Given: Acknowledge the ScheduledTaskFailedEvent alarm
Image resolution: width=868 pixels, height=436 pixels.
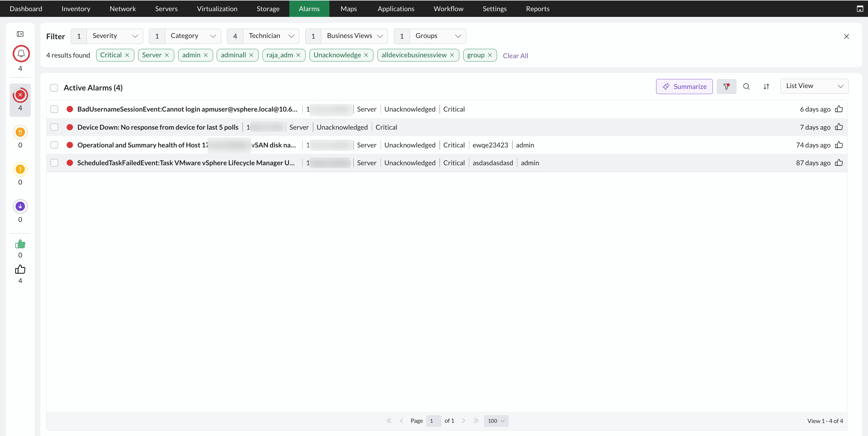Looking at the screenshot, I should tap(839, 163).
